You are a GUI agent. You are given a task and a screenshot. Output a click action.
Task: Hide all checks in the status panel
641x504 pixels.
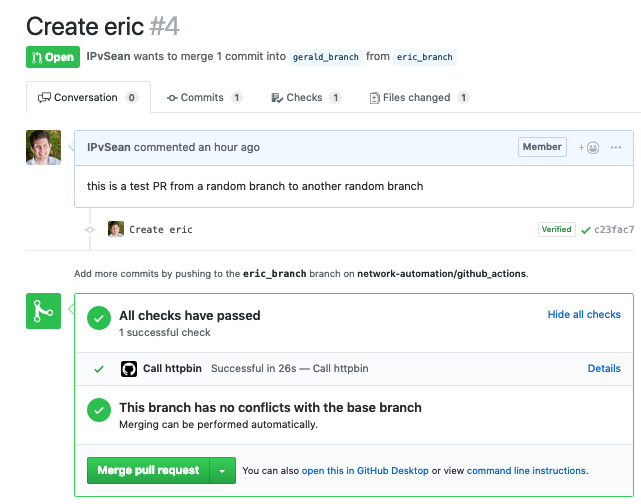coord(584,315)
